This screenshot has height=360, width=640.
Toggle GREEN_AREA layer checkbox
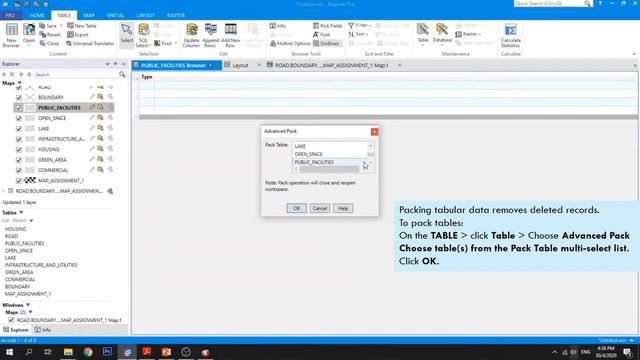[x=19, y=160]
